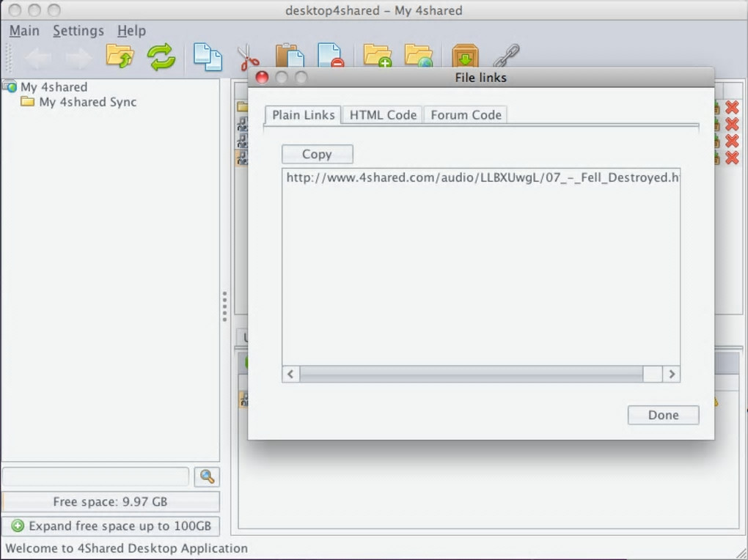Click the second red X in file list

[x=733, y=124]
